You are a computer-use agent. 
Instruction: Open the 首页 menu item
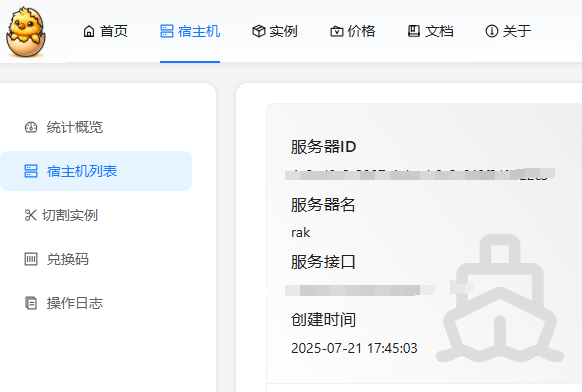[105, 31]
